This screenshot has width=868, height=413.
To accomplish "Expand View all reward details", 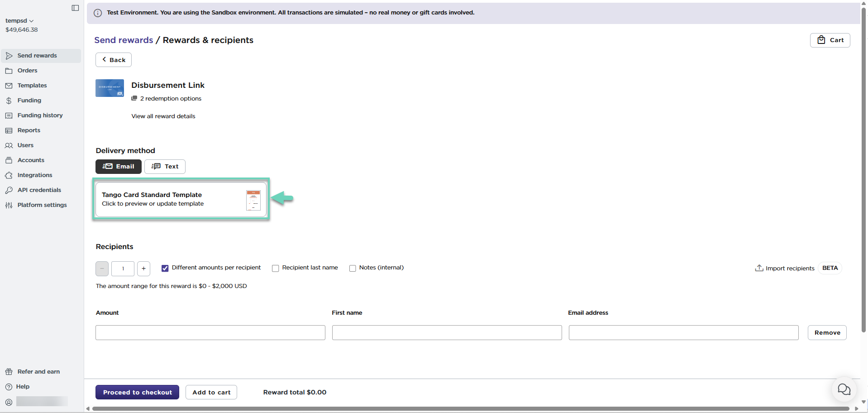I will point(163,116).
